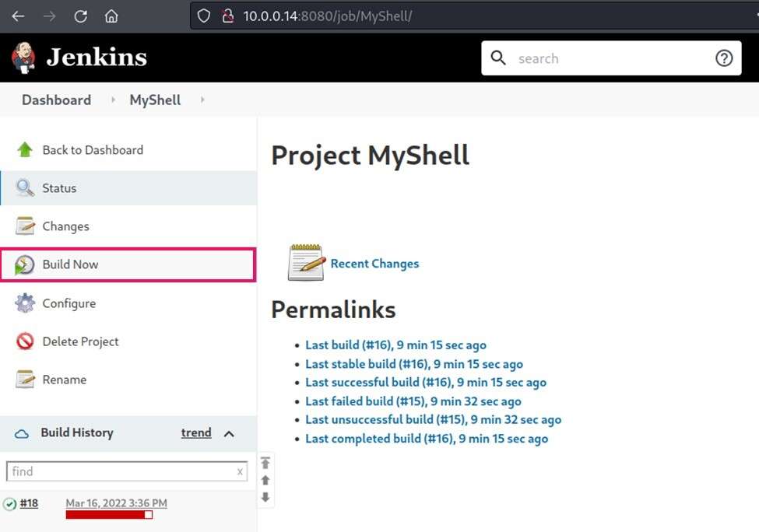Open Last unsuccessful build (#15) permalink
759x532 pixels.
pyautogui.click(x=434, y=420)
